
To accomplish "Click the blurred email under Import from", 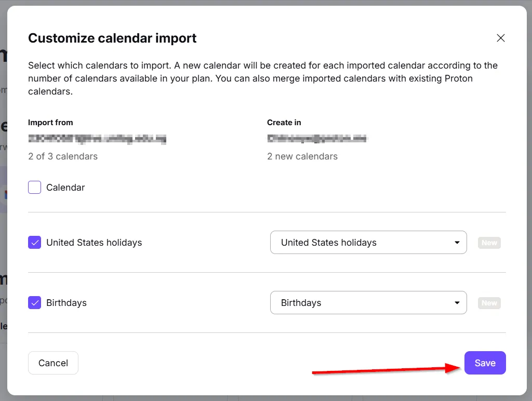I will click(x=97, y=139).
